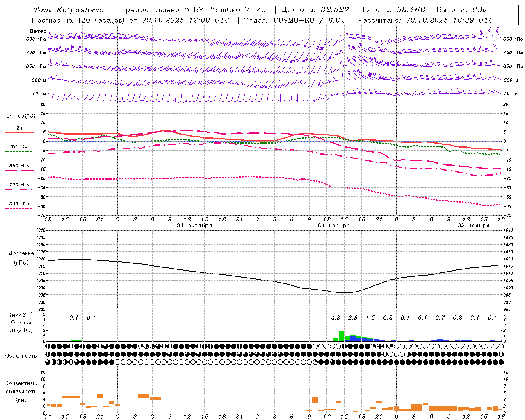
Task: Click the Конвективн. convective cloud label
Action: tap(21, 383)
